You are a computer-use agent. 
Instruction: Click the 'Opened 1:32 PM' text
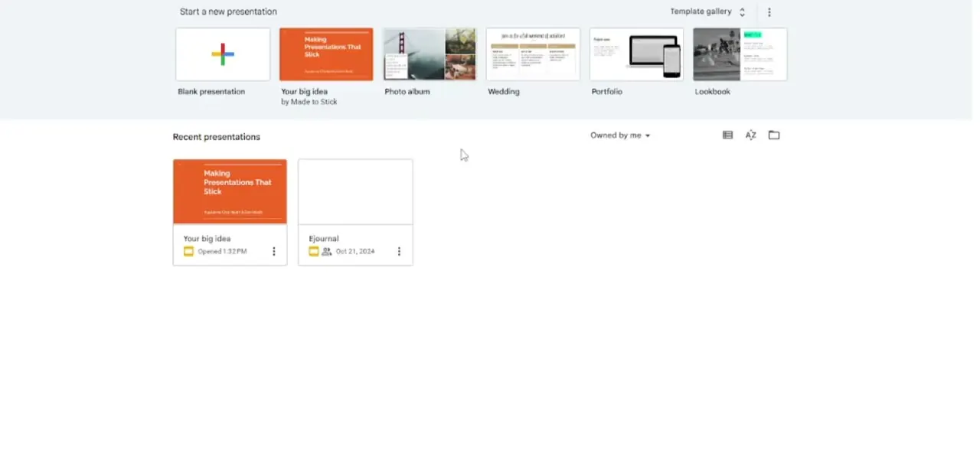click(x=222, y=252)
